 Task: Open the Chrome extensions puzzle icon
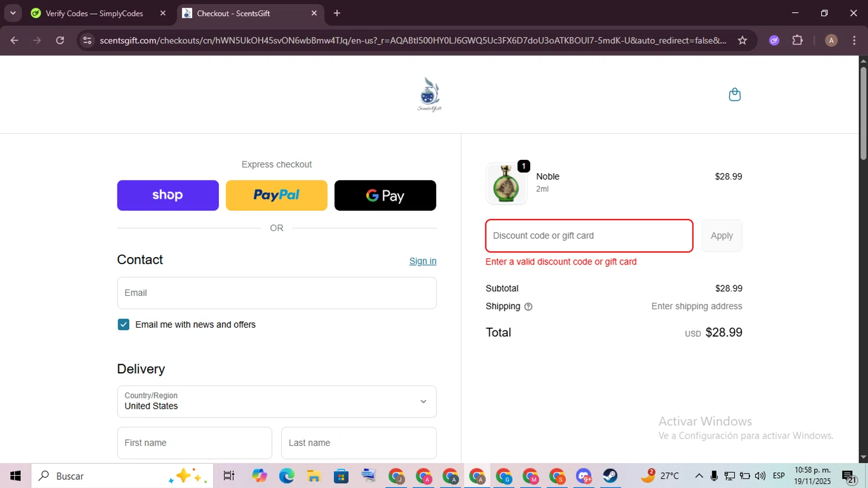(797, 41)
